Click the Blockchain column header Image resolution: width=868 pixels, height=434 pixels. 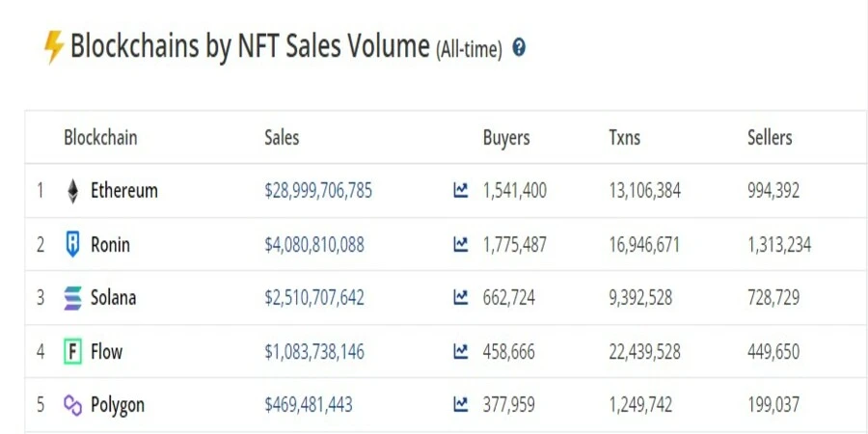pos(100,138)
